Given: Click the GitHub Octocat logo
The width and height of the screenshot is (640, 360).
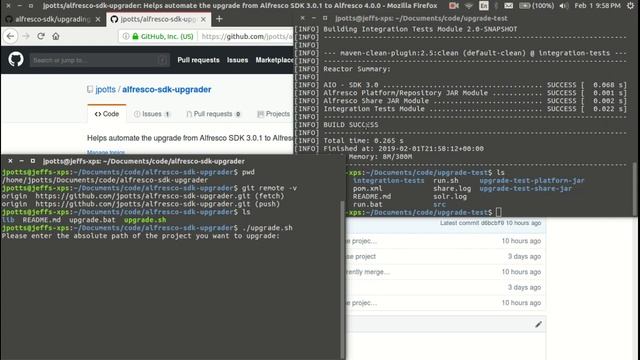Looking at the screenshot, I should coord(16,60).
